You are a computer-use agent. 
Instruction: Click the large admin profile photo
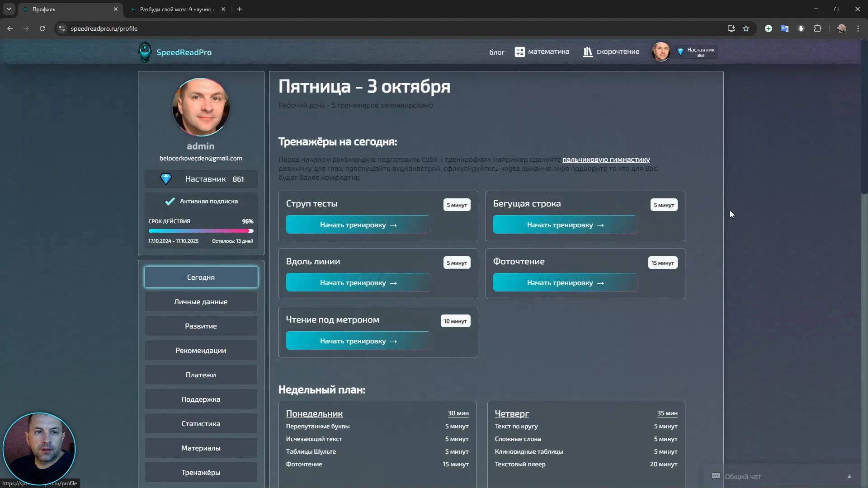coord(201,107)
